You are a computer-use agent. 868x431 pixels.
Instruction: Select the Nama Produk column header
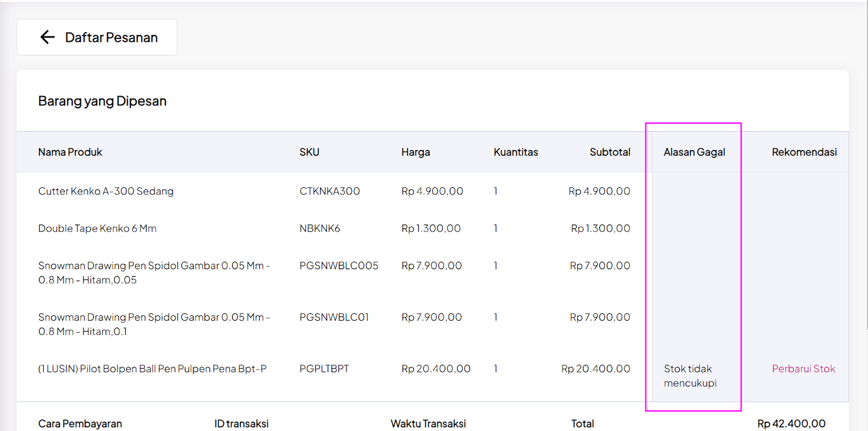point(70,152)
